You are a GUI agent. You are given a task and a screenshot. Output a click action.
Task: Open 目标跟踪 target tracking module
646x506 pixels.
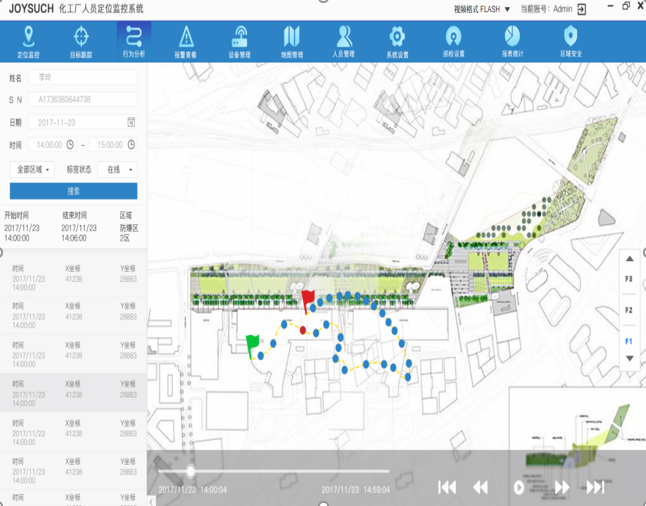[81, 41]
